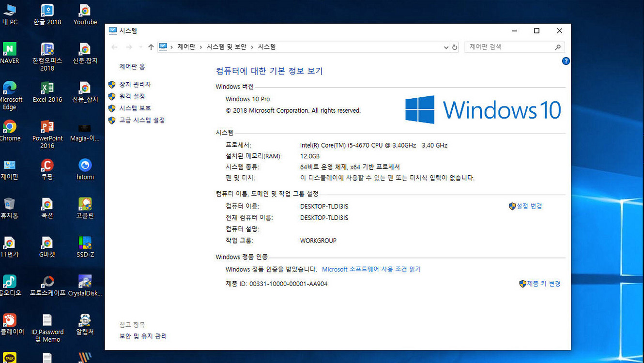This screenshot has width=644, height=363.
Task: Launch Microsoft Edge from desktop
Action: point(10,95)
